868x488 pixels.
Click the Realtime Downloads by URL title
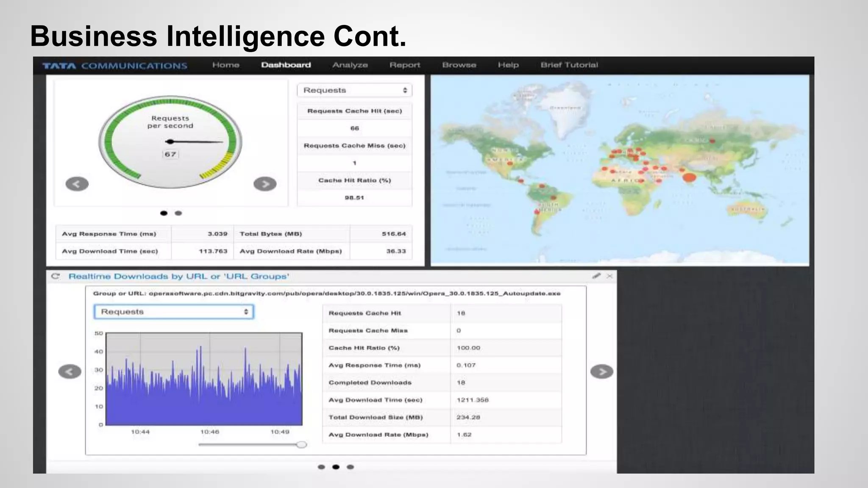pyautogui.click(x=179, y=277)
